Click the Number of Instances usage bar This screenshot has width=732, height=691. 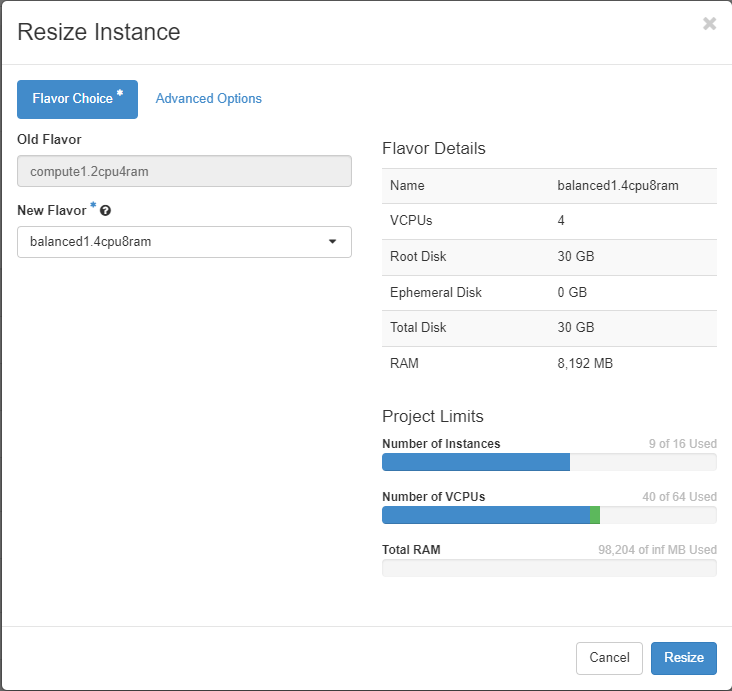pyautogui.click(x=549, y=462)
